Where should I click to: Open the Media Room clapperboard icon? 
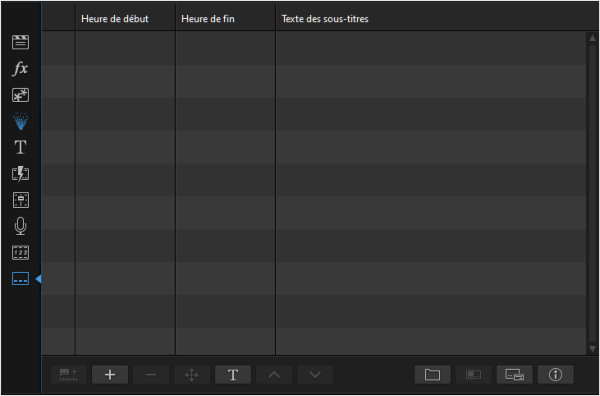(x=20, y=42)
